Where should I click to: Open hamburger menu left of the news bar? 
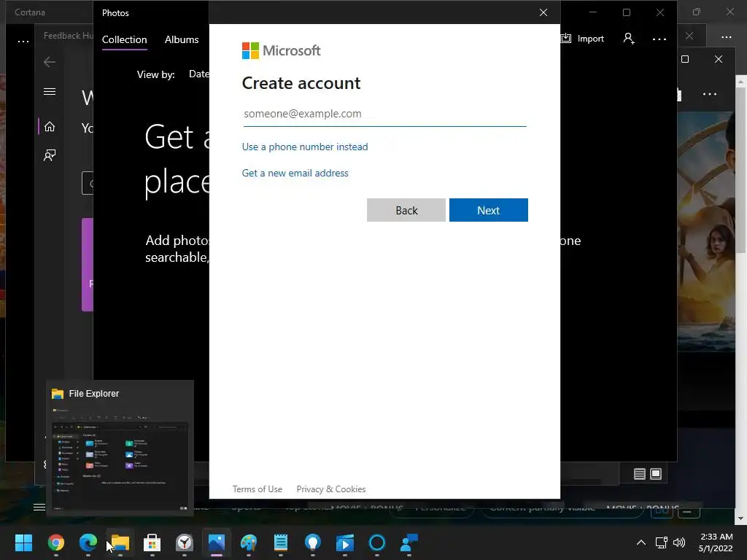pos(39,507)
